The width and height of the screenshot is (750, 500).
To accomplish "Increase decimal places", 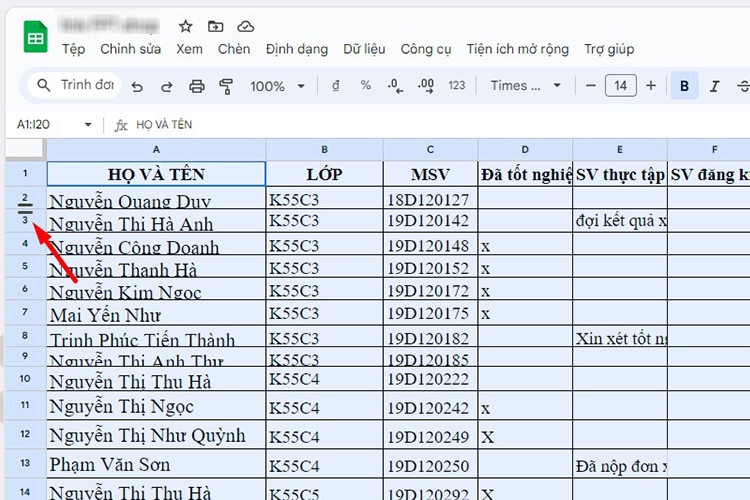I will [x=426, y=86].
